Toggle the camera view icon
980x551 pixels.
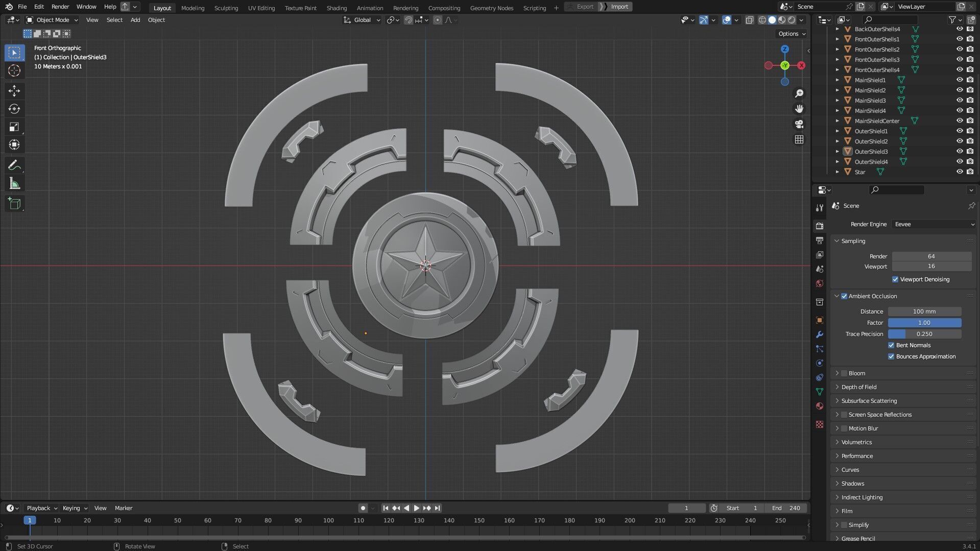799,124
